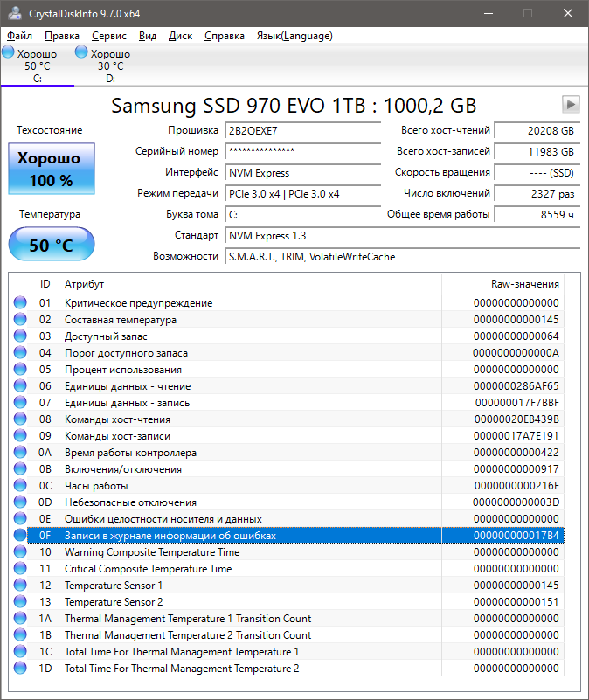This screenshot has width=589, height=700.
Task: Click the 50 °C temperature button
Action: click(51, 245)
